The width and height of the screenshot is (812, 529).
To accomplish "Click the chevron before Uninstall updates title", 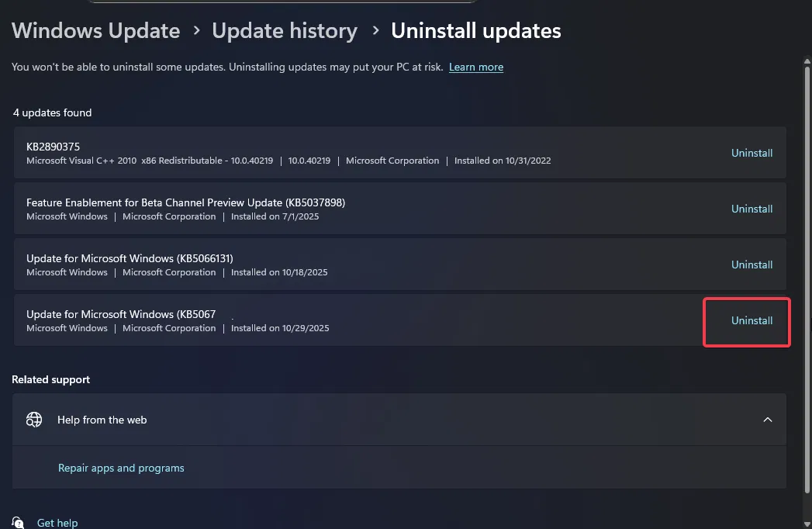I will 375,31.
